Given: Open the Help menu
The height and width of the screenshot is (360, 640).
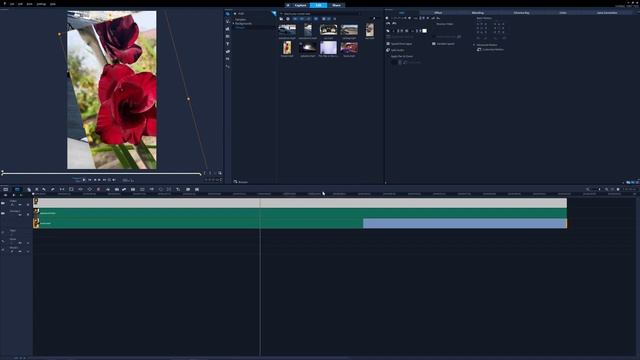Looking at the screenshot, I should tap(53, 4).
